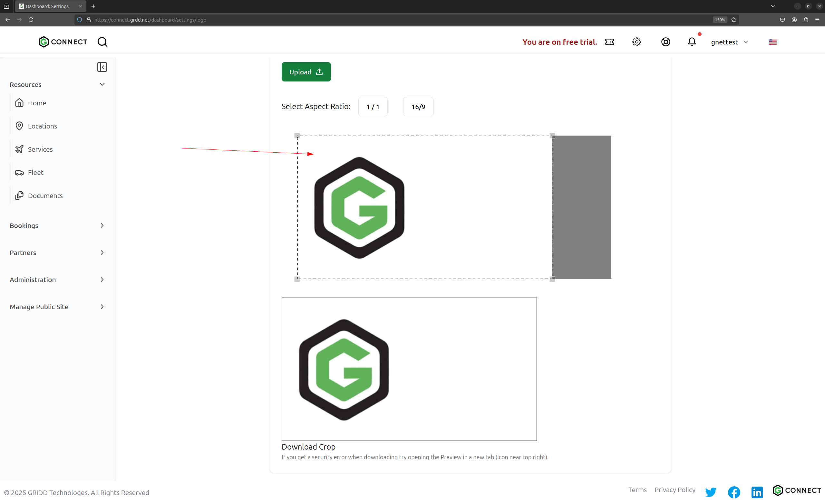
Task: Expand the Bookings section
Action: pyautogui.click(x=57, y=225)
